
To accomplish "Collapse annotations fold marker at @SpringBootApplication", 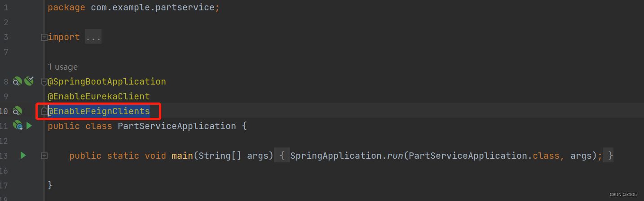I will [44, 82].
